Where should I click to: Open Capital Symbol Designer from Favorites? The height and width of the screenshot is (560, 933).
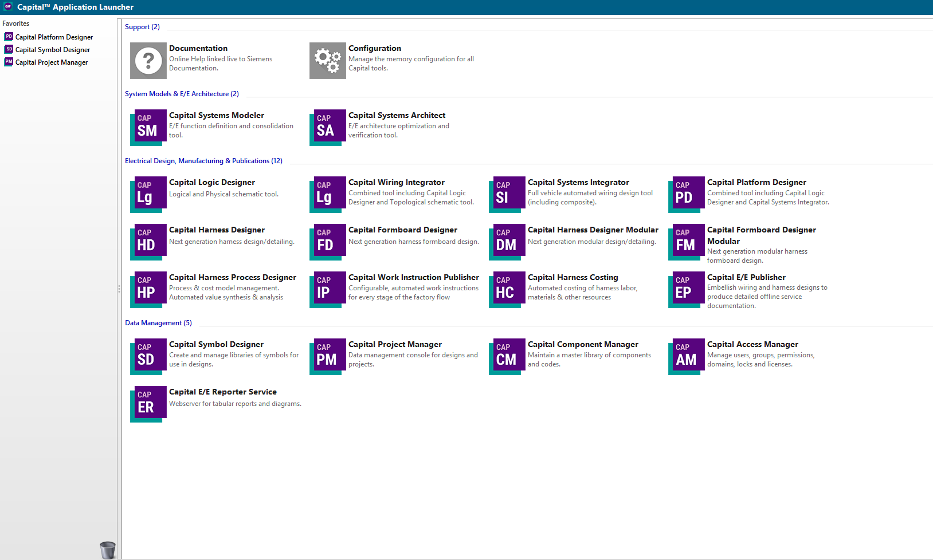[53, 50]
